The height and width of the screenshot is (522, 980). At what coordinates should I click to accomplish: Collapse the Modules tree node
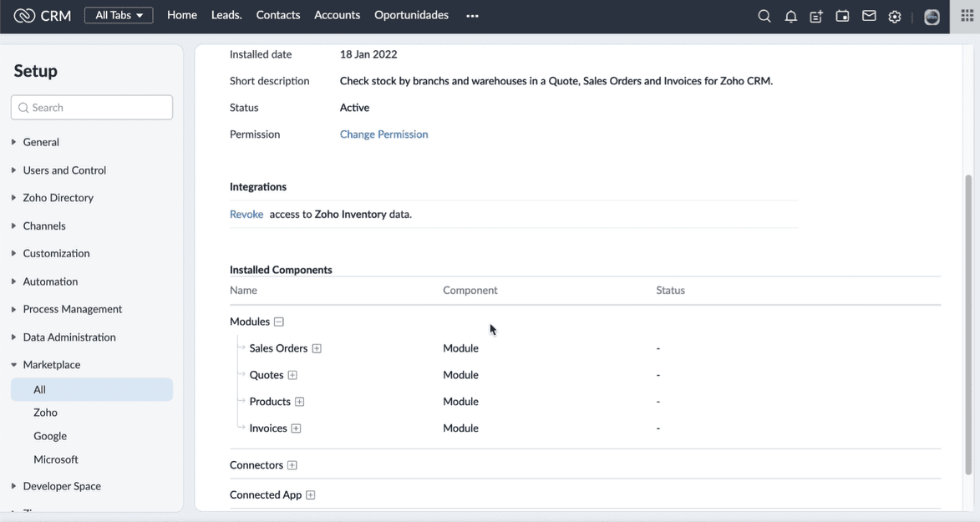279,322
